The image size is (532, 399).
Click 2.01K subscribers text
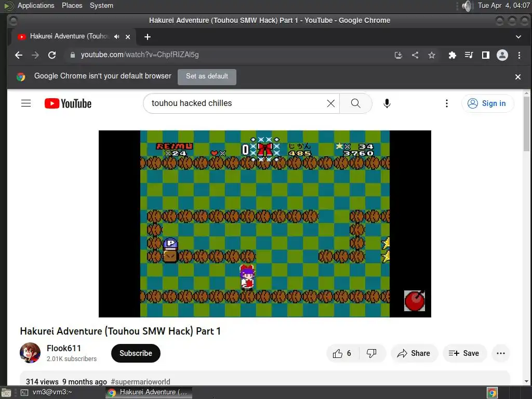(x=72, y=359)
